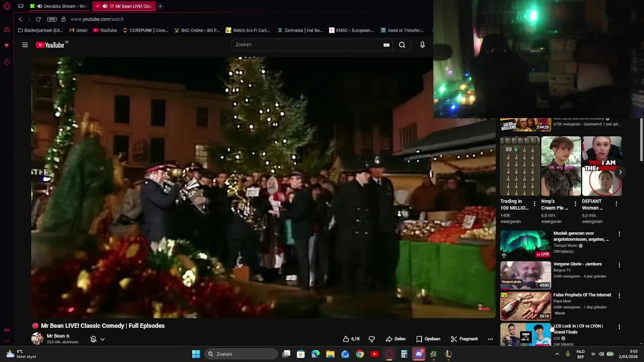The image size is (644, 362).
Task: Open options for DEFIANT Woman short
Action: click(x=616, y=204)
